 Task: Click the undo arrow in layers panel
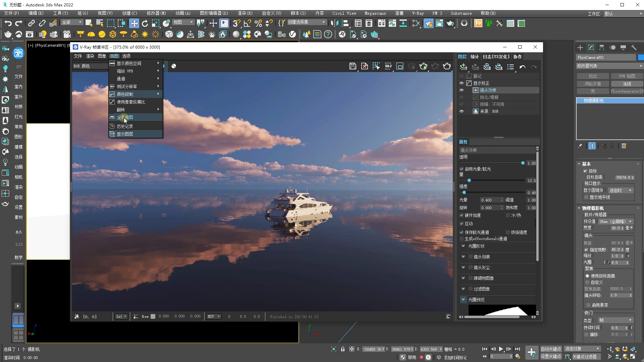[522, 67]
